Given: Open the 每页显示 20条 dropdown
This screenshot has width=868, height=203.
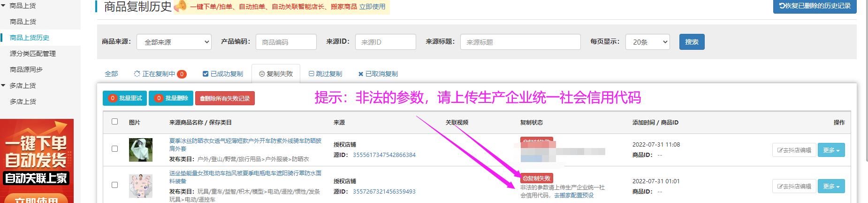Looking at the screenshot, I should pyautogui.click(x=647, y=42).
